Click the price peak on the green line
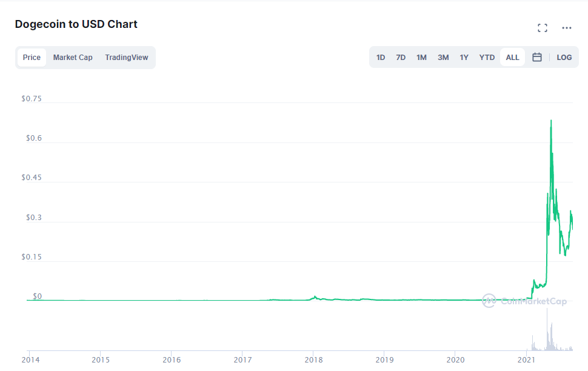Screen dimensions: 588x371 tap(550, 121)
